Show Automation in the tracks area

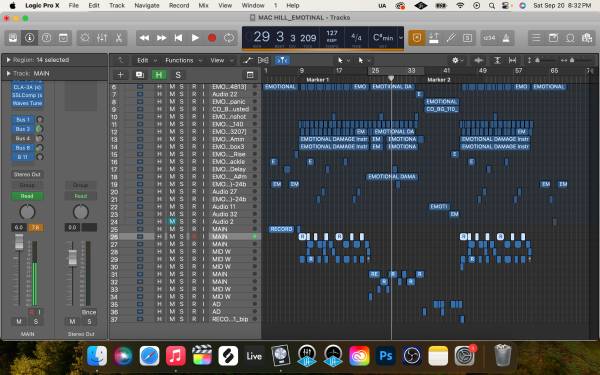click(x=248, y=60)
